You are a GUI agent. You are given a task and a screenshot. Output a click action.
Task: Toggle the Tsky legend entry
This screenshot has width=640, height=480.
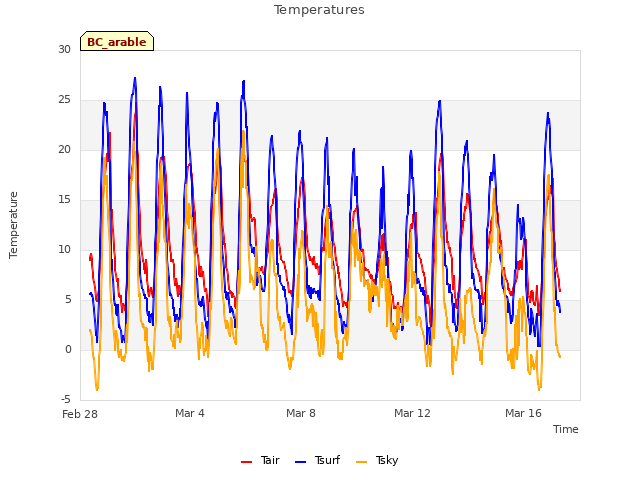coord(377,460)
